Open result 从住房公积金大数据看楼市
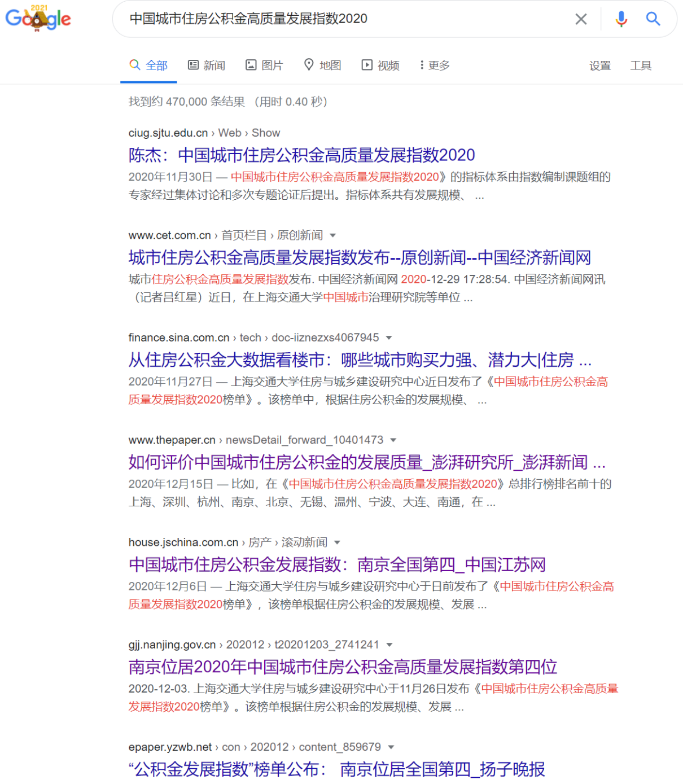The image size is (683, 784). point(360,360)
